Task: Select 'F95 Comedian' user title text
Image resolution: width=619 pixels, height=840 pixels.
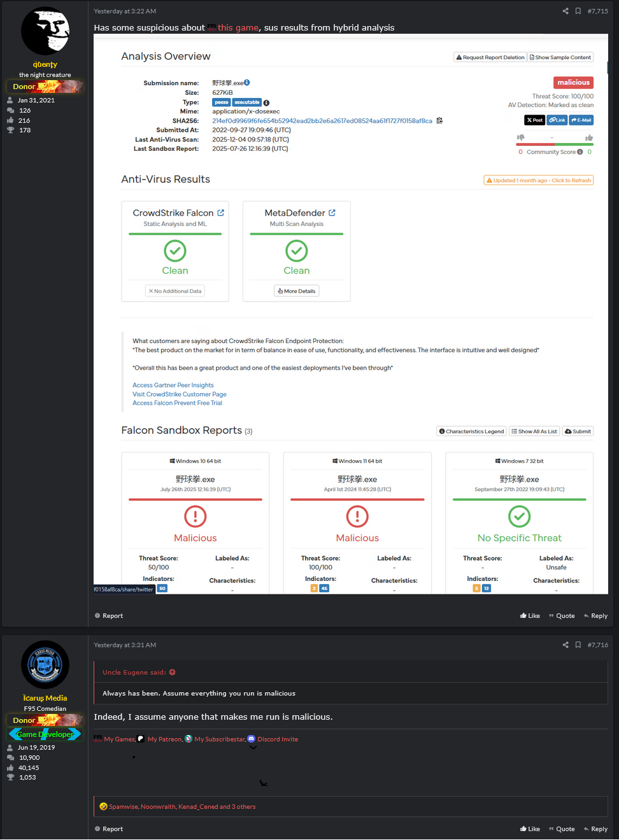Action: click(45, 708)
